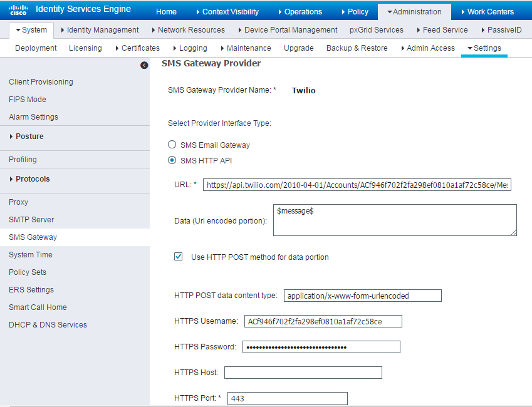This screenshot has height=407, width=532.
Task: Click the HTTPS Host field
Action: 303,373
